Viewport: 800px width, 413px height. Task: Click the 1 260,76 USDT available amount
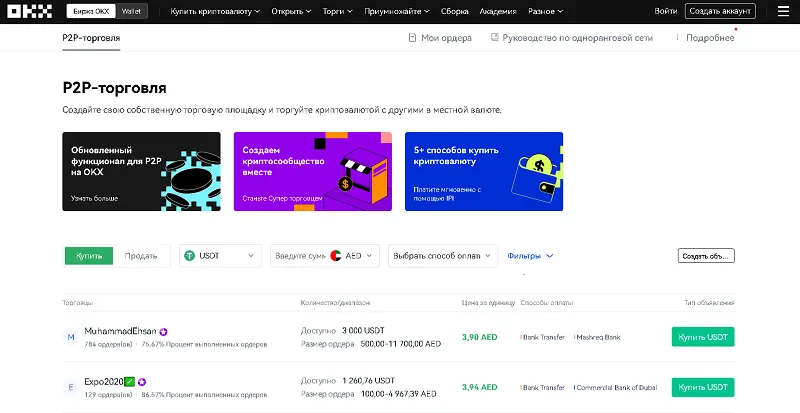coord(368,381)
